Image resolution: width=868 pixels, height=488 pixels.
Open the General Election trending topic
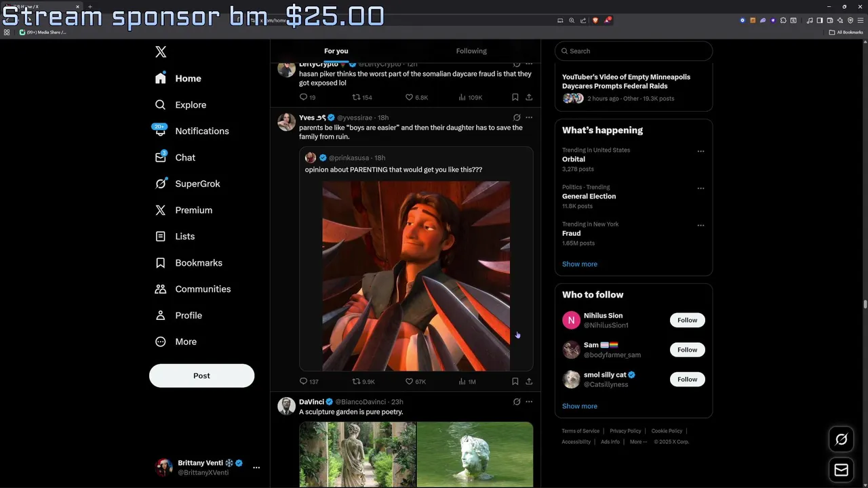pyautogui.click(x=589, y=197)
